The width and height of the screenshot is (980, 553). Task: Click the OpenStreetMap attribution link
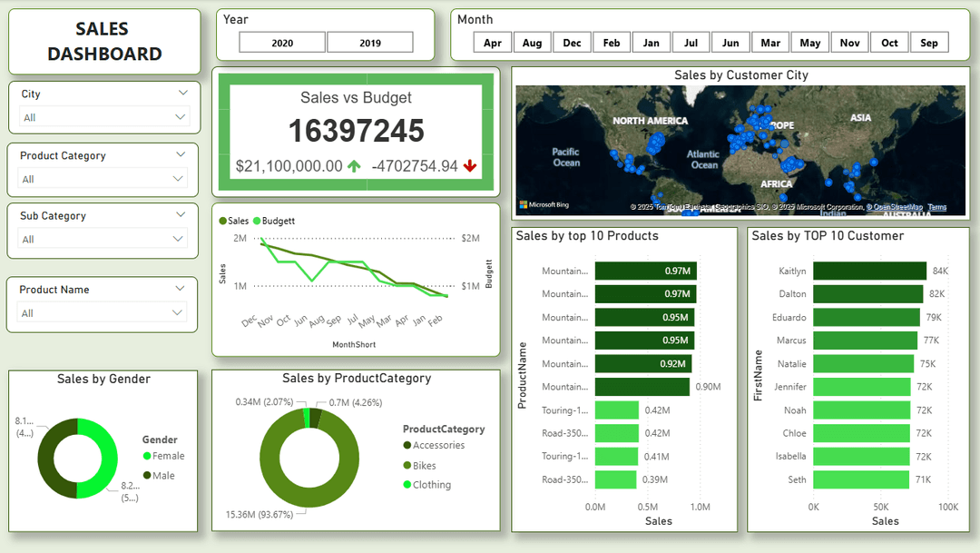tap(899, 207)
